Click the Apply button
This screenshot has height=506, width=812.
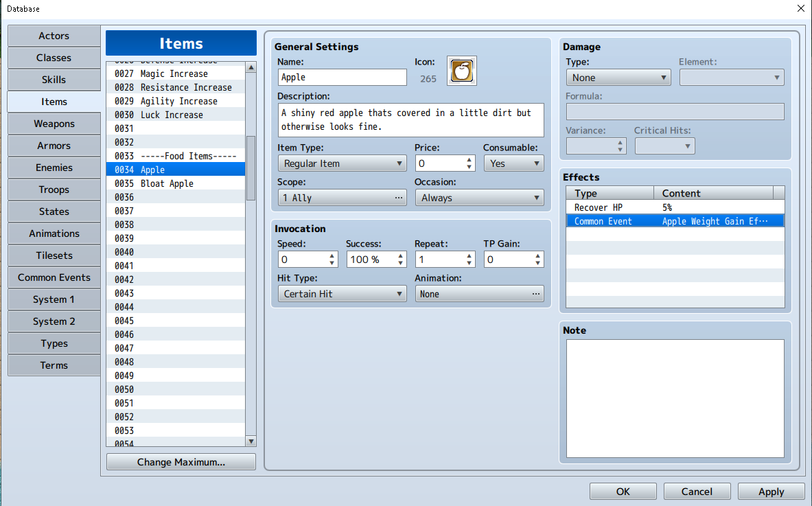[x=771, y=492]
